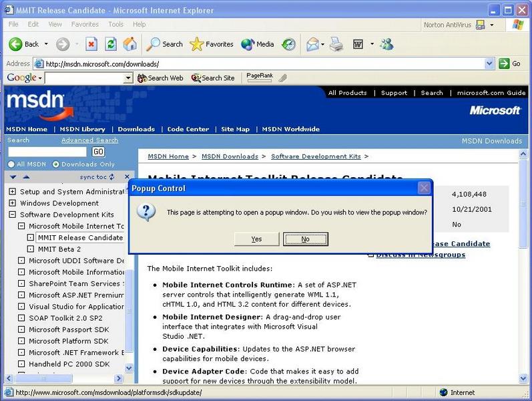Open the Media toolbar button
The height and width of the screenshot is (401, 532).
258,44
